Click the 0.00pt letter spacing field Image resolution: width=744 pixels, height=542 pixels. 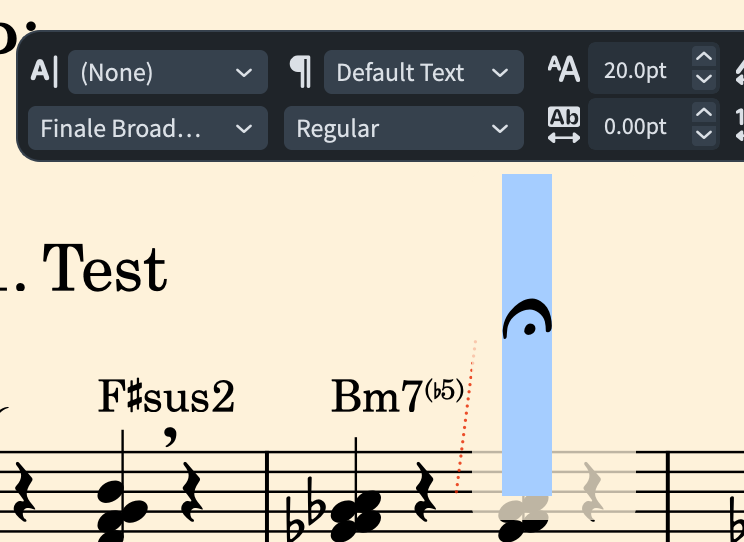pos(636,128)
